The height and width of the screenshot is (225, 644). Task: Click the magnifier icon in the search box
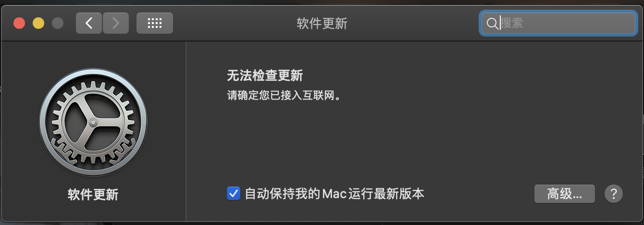point(492,24)
